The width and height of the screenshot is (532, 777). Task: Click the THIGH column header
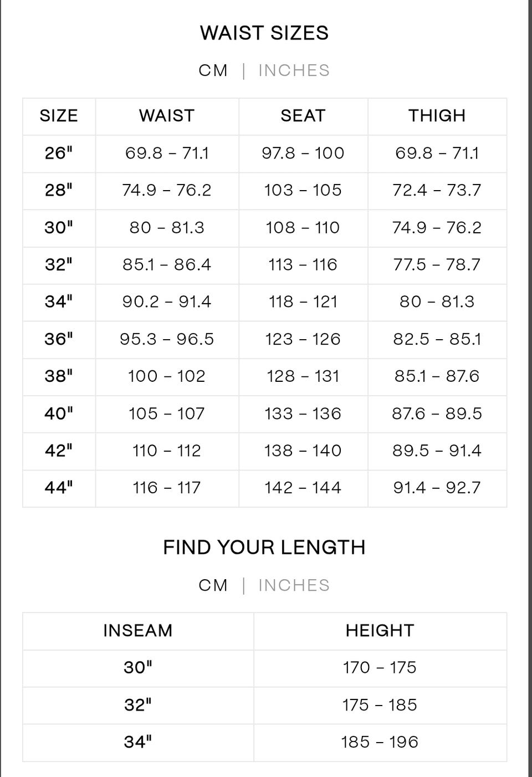click(437, 116)
